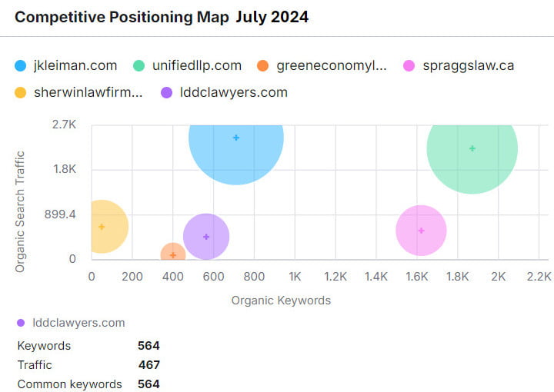Image resolution: width=554 pixels, height=392 pixels.
Task: Select lddclawyers.com label in legend
Action: 233,92
